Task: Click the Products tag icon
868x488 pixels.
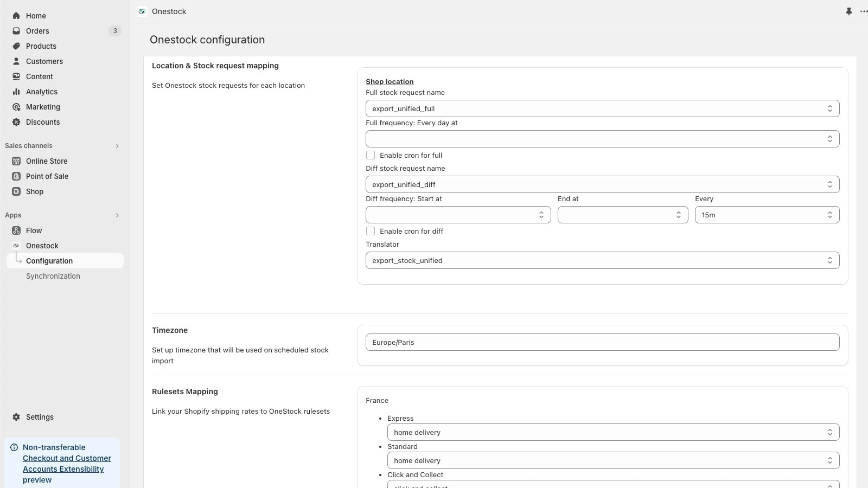Action: 16,46
